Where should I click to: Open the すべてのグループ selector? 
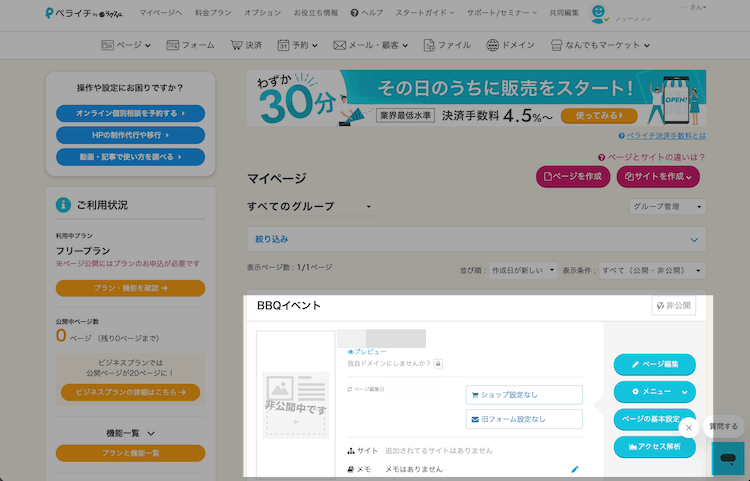click(311, 207)
